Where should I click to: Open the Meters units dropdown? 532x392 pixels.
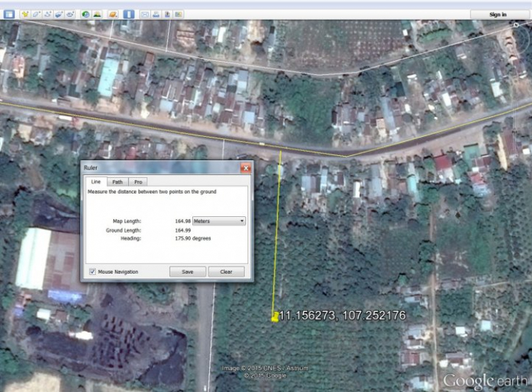click(219, 221)
